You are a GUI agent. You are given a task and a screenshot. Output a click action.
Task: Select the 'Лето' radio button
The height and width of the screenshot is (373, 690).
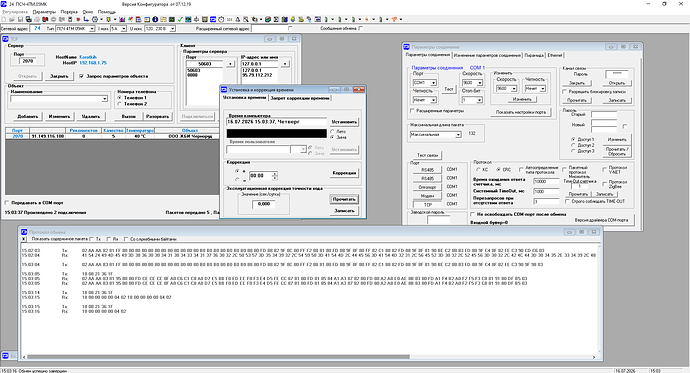click(332, 132)
